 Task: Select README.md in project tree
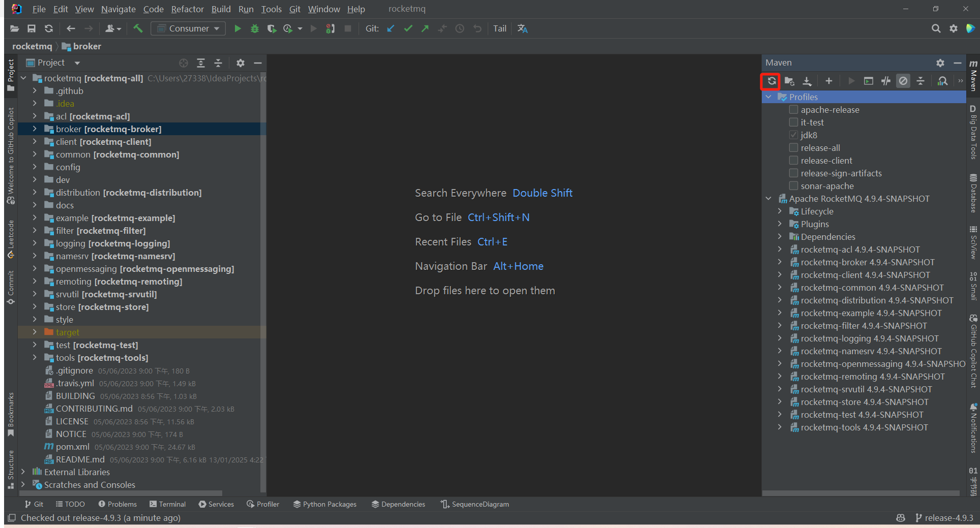coord(80,459)
